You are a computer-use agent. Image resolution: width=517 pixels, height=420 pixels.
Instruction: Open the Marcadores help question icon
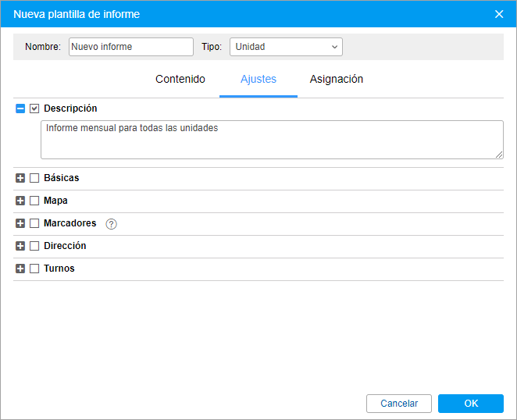(x=111, y=224)
